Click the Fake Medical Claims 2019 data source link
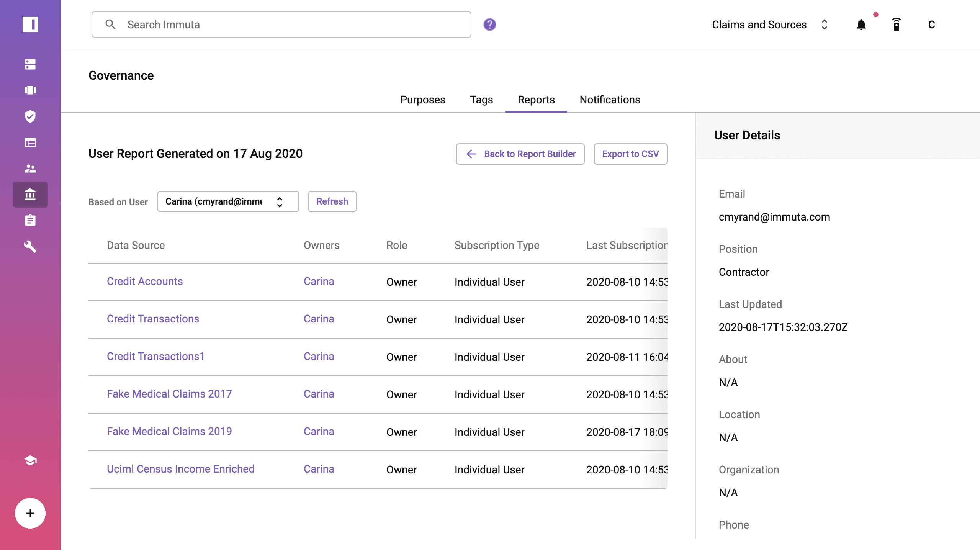 click(169, 431)
